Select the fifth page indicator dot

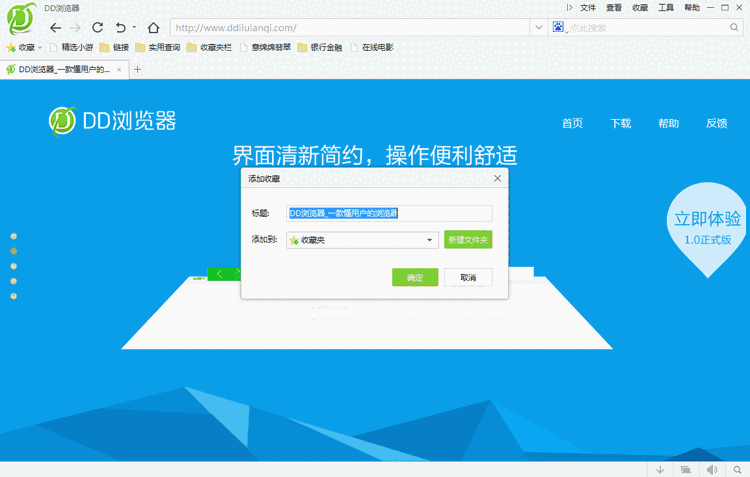[x=14, y=296]
